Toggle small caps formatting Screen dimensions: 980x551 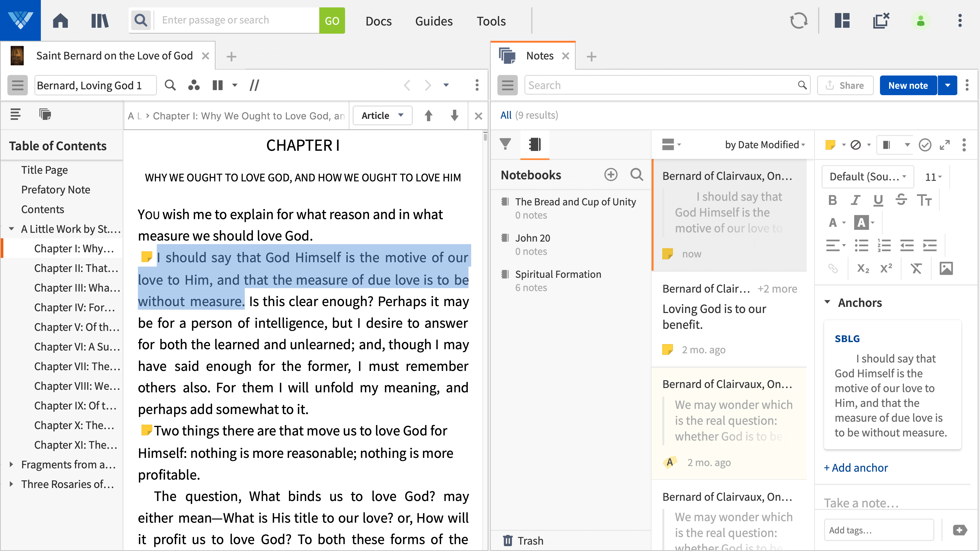click(924, 200)
